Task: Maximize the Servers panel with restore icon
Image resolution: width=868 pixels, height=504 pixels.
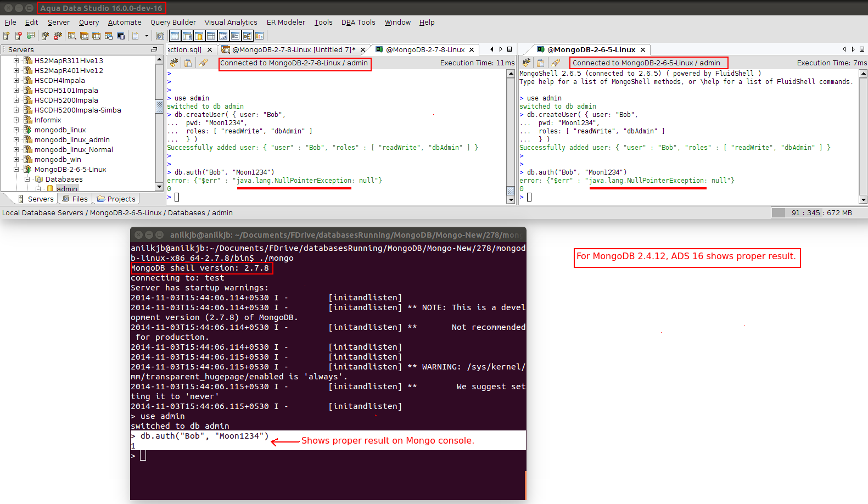Action: tap(154, 50)
